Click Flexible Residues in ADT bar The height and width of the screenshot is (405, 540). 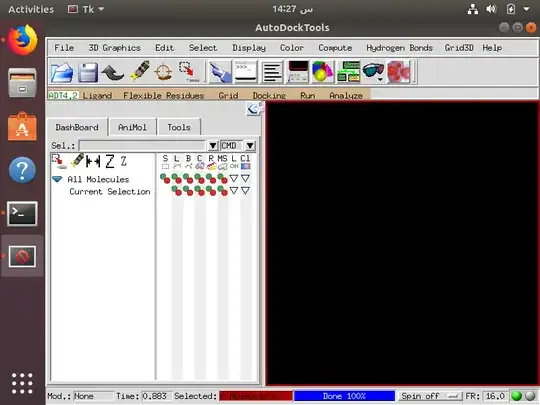click(x=164, y=95)
